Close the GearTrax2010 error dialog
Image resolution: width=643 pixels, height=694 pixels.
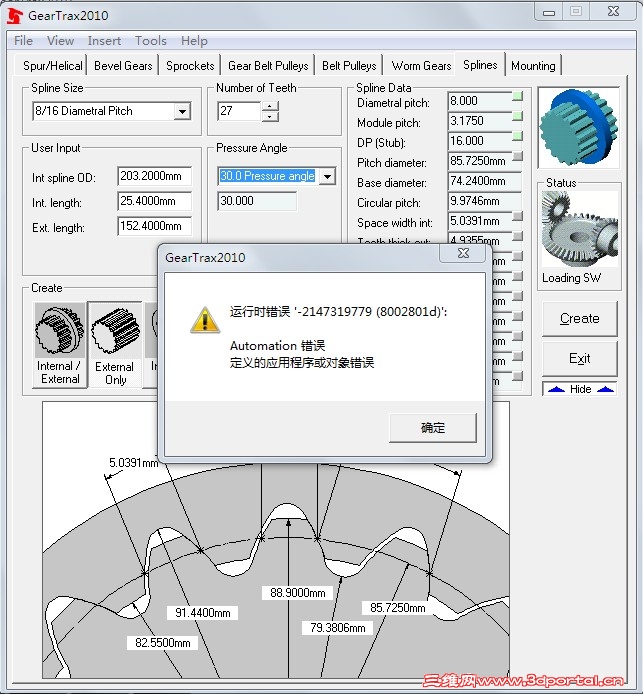click(x=463, y=253)
